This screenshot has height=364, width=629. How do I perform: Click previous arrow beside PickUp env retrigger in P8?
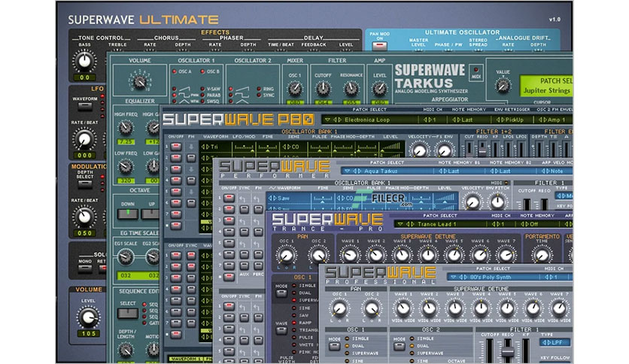tap(498, 120)
